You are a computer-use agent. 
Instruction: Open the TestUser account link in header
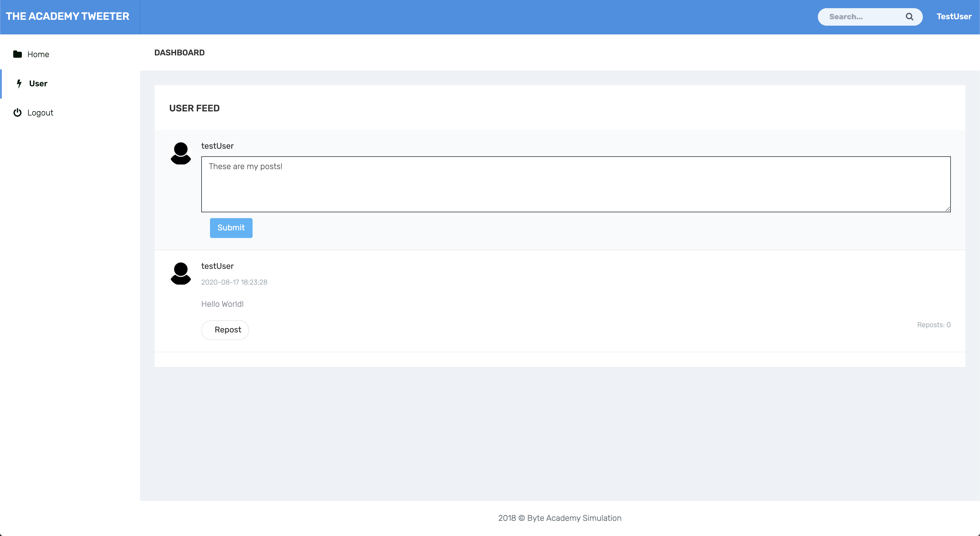pyautogui.click(x=954, y=17)
